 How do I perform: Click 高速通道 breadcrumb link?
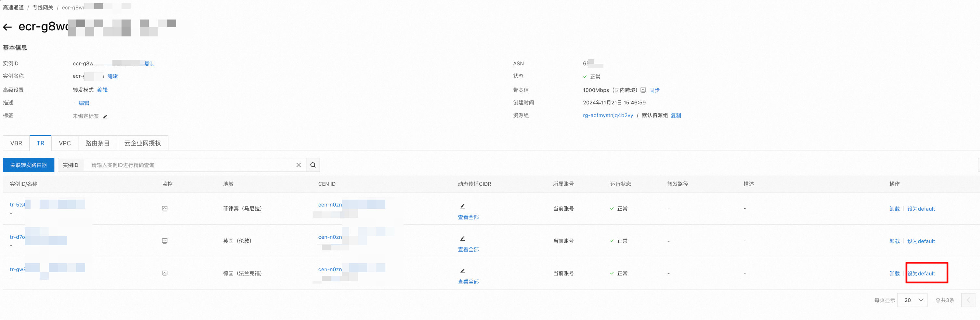[x=13, y=7]
